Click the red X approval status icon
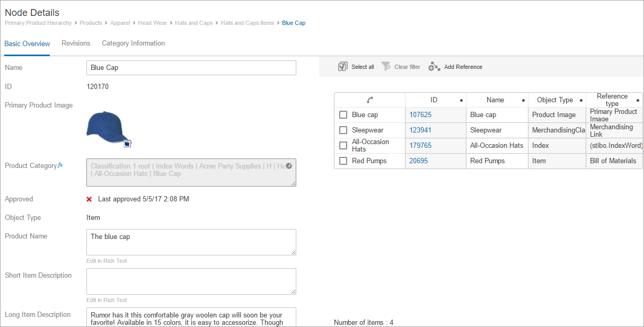The height and width of the screenshot is (327, 644). click(x=89, y=199)
